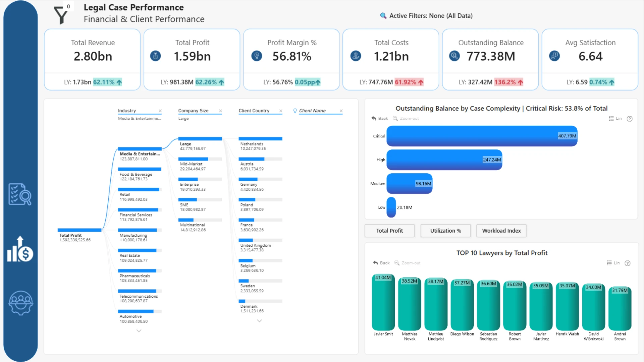This screenshot has width=644, height=362.
Task: Go Back in the Outstanding Balance chart
Action: click(x=379, y=118)
